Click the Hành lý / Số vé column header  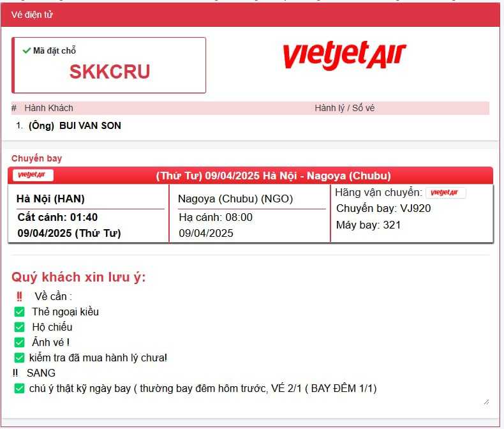tap(345, 108)
